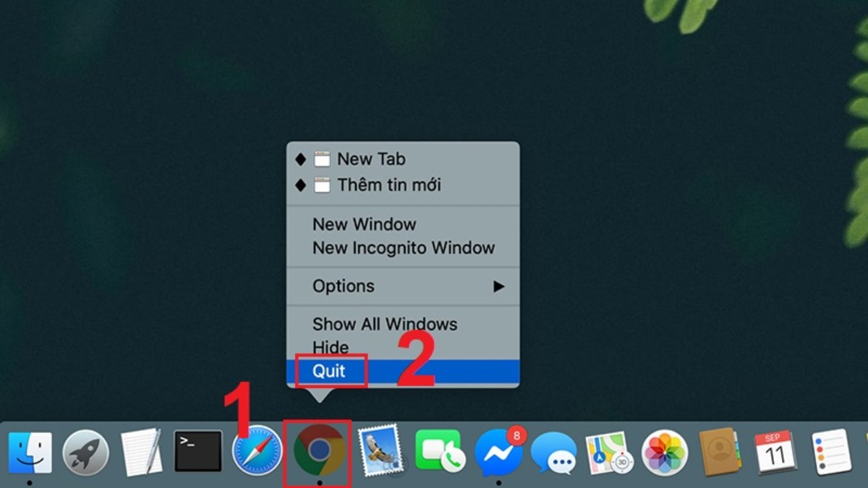Image resolution: width=868 pixels, height=488 pixels.
Task: Launch Launchpad
Action: point(85,453)
